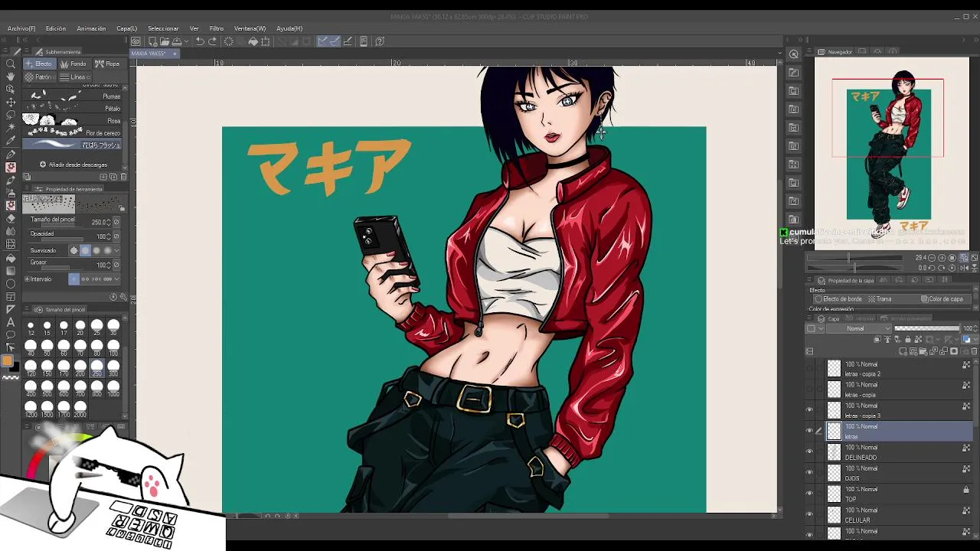Select the Move layer tool

(x=11, y=102)
